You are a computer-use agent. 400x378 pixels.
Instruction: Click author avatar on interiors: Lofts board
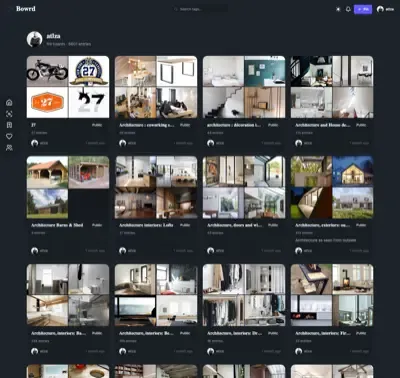pos(122,251)
